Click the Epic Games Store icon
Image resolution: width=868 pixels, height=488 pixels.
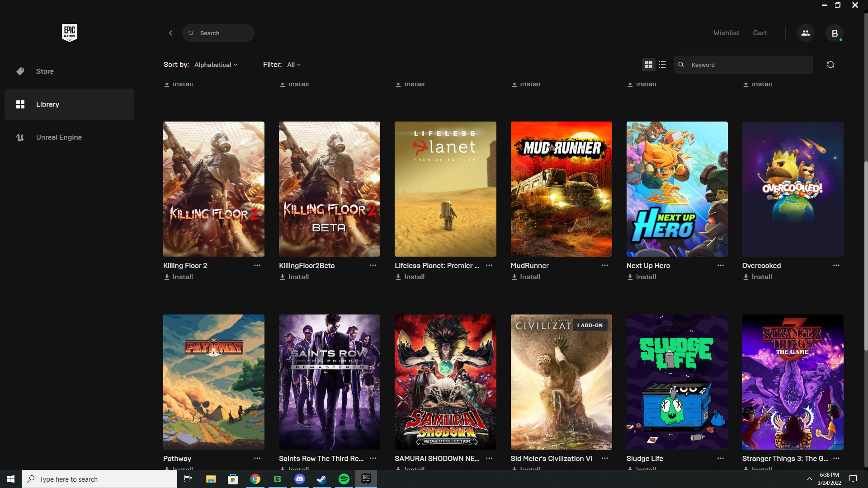tap(69, 33)
